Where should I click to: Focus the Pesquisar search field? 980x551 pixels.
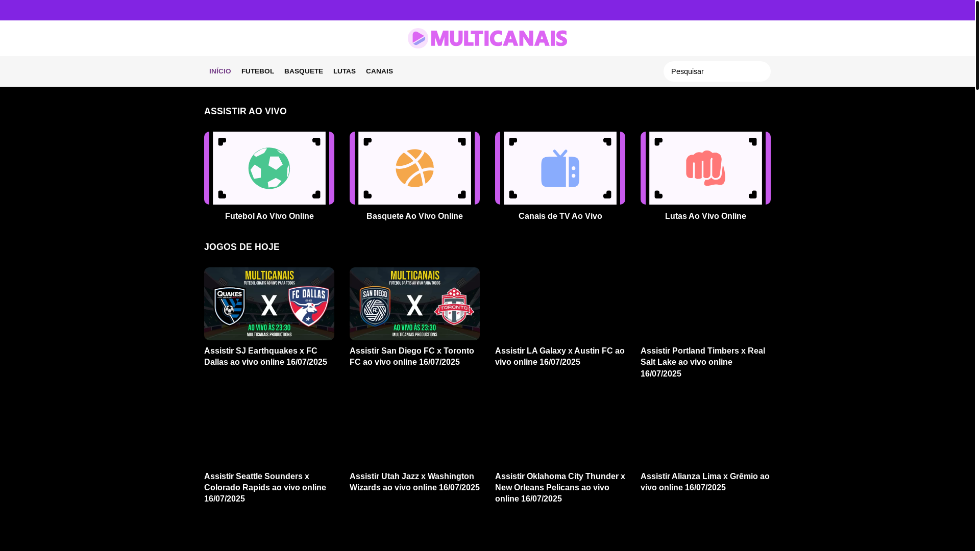pos(717,71)
